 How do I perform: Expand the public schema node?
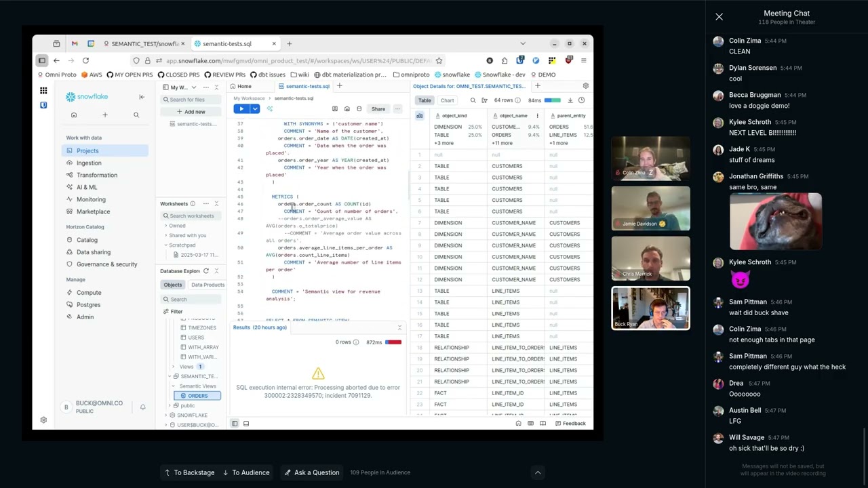click(171, 405)
